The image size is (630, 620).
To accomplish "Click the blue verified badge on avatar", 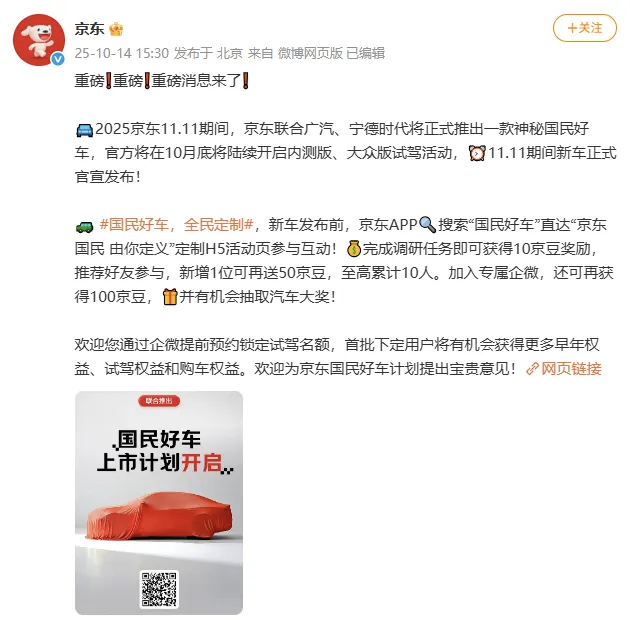I will click(x=58, y=59).
